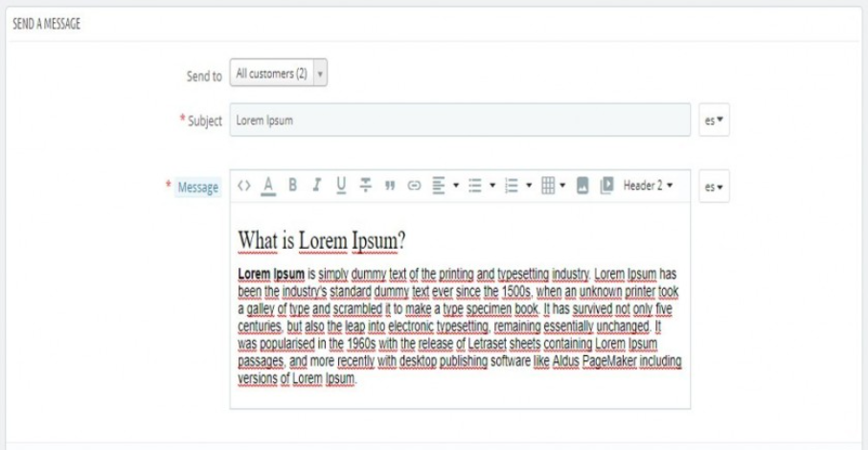Open the source code view icon
The image size is (868, 450).
(244, 186)
